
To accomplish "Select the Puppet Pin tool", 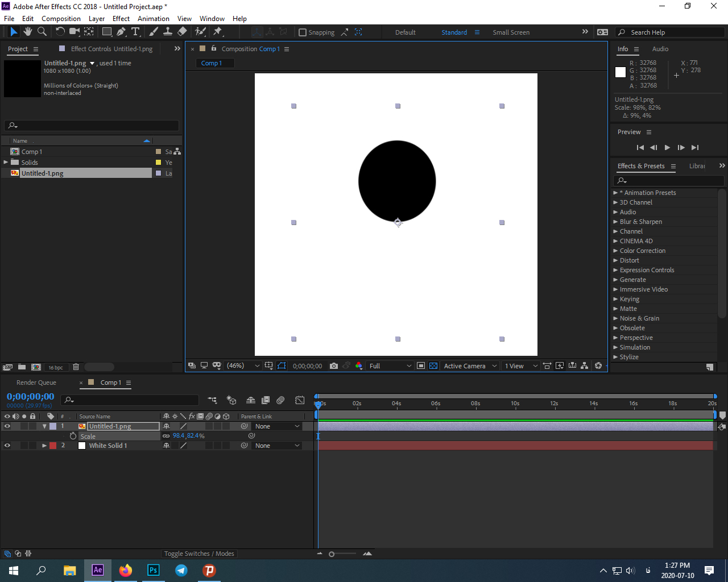I will point(218,32).
